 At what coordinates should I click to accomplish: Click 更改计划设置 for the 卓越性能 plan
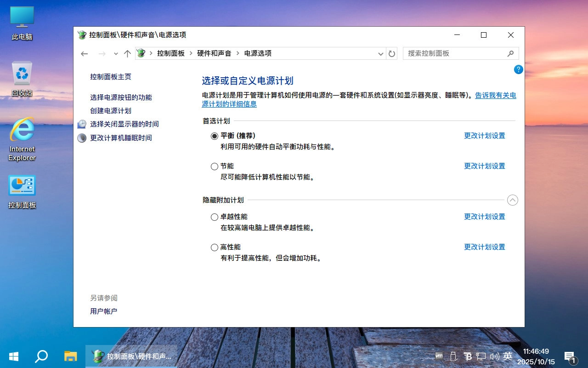click(484, 216)
